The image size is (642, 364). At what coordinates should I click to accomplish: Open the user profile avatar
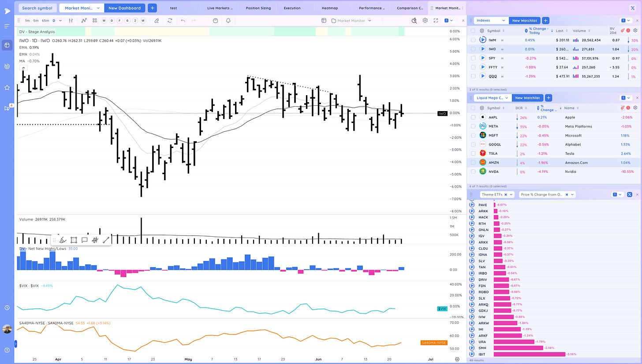(x=7, y=329)
